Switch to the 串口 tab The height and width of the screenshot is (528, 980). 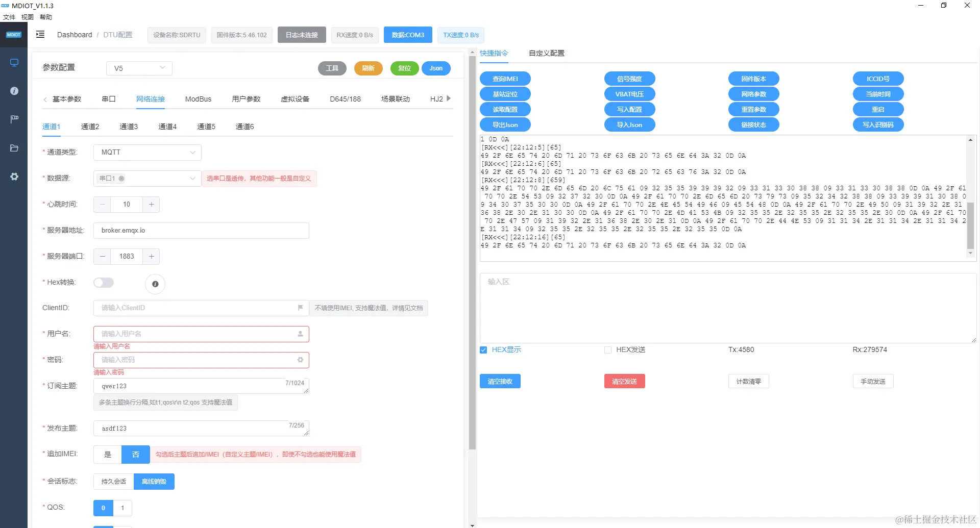(x=109, y=99)
